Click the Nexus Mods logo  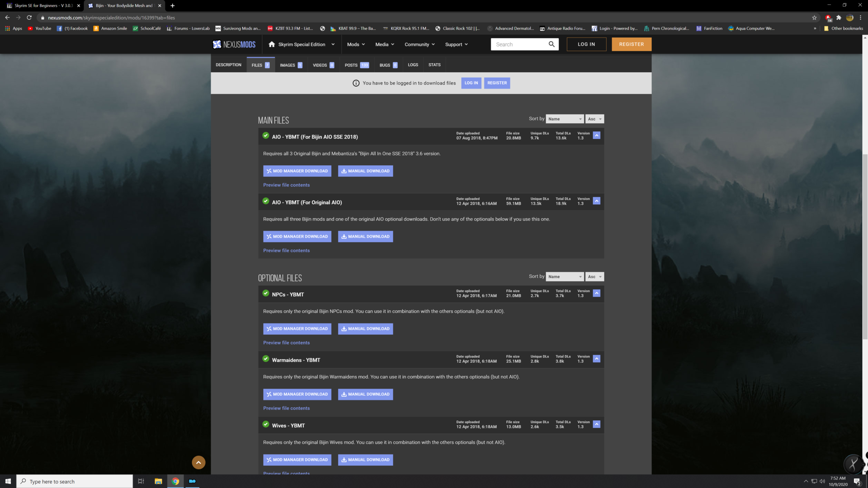234,44
